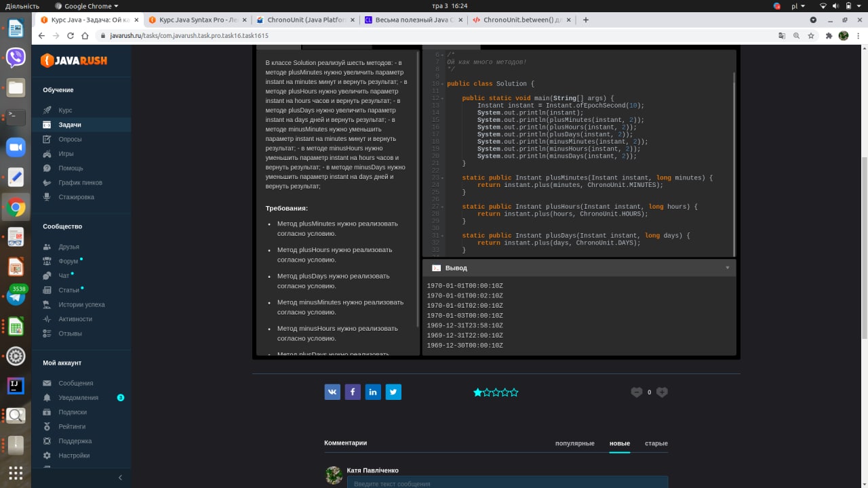This screenshot has height=488, width=868.
Task: Collapse the Вывод output panel
Action: tap(728, 268)
